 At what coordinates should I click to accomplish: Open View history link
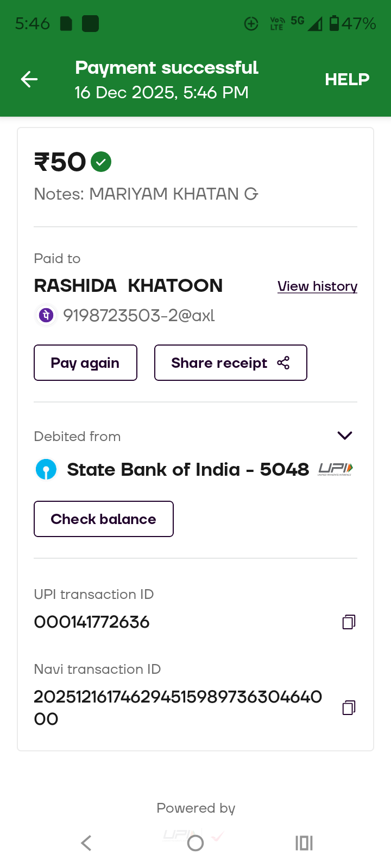317,286
